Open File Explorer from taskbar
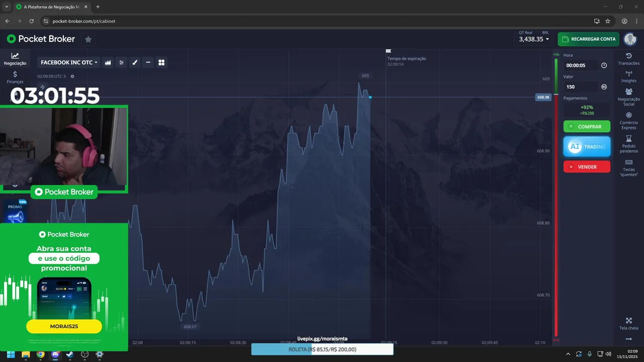This screenshot has height=362, width=644. pos(26,354)
